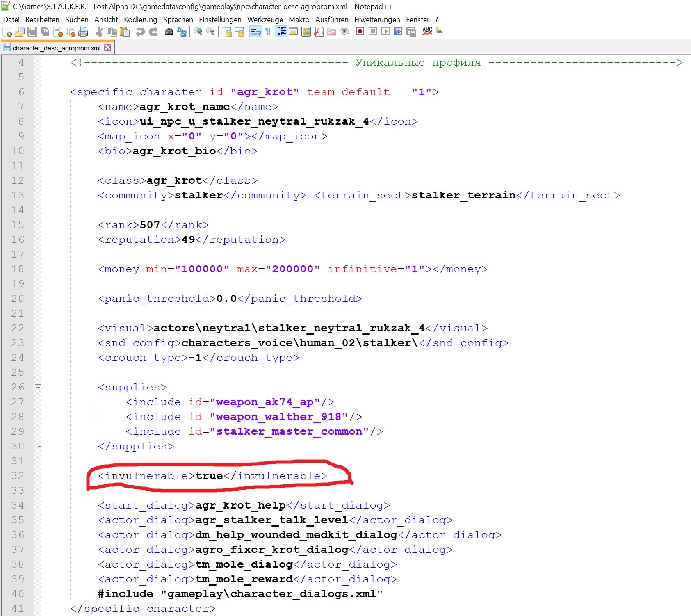
Task: Click the id weapon_walther_918
Action: (278, 417)
